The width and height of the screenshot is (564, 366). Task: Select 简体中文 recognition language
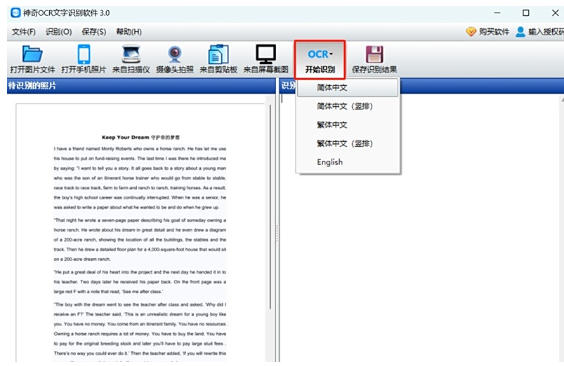(348, 88)
